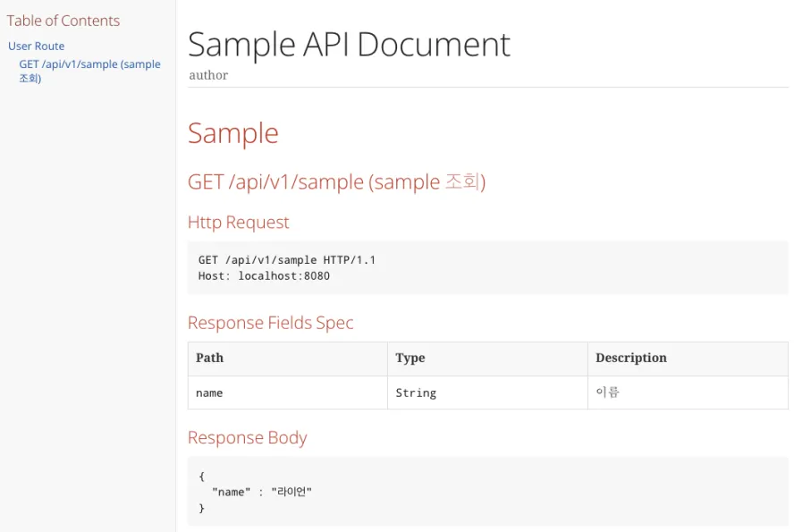Click the closing brace of JSON body

point(201,508)
